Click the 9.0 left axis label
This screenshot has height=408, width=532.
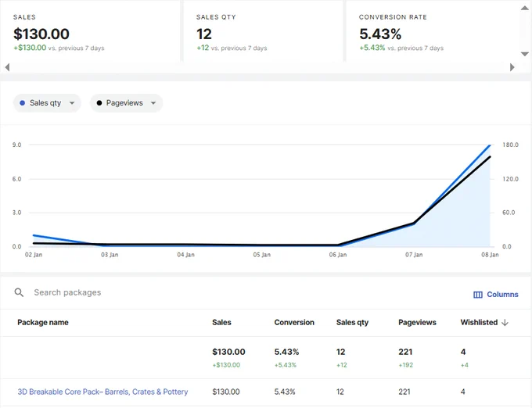point(17,145)
